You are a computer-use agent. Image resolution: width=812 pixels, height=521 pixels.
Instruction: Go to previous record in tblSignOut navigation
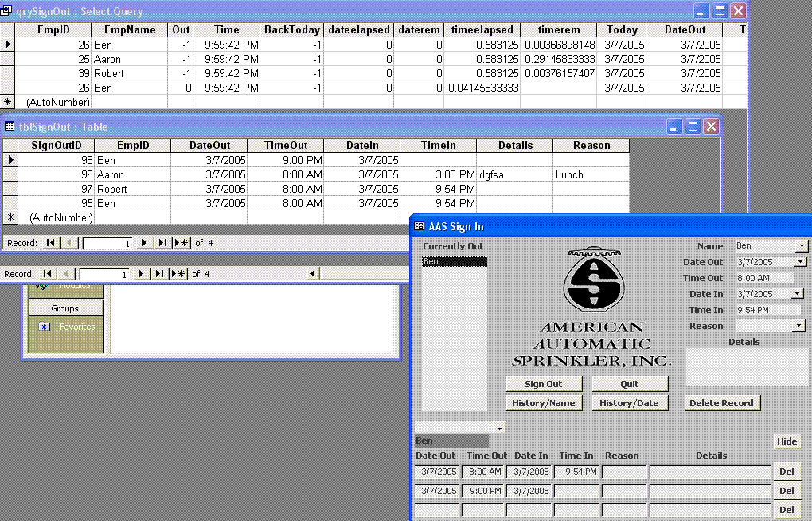pyautogui.click(x=69, y=243)
